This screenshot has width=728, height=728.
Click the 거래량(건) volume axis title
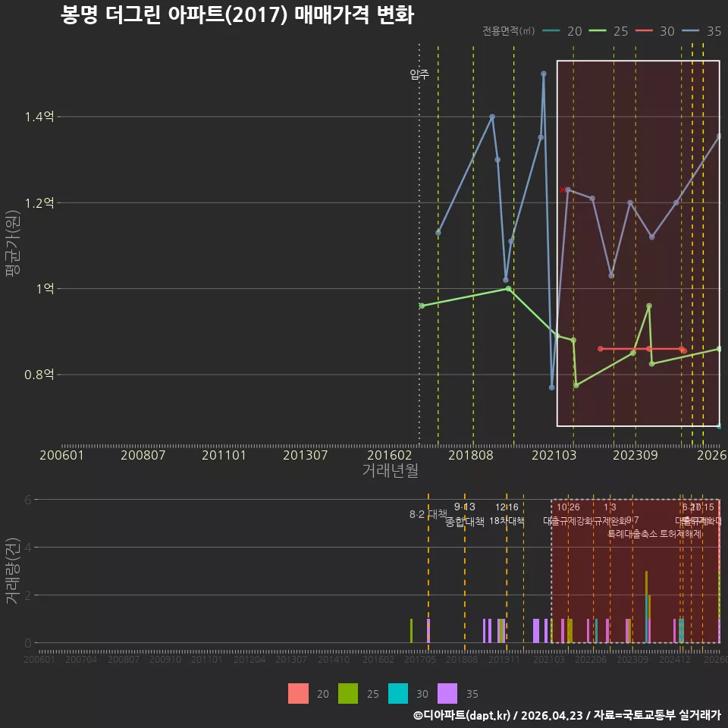(13, 571)
